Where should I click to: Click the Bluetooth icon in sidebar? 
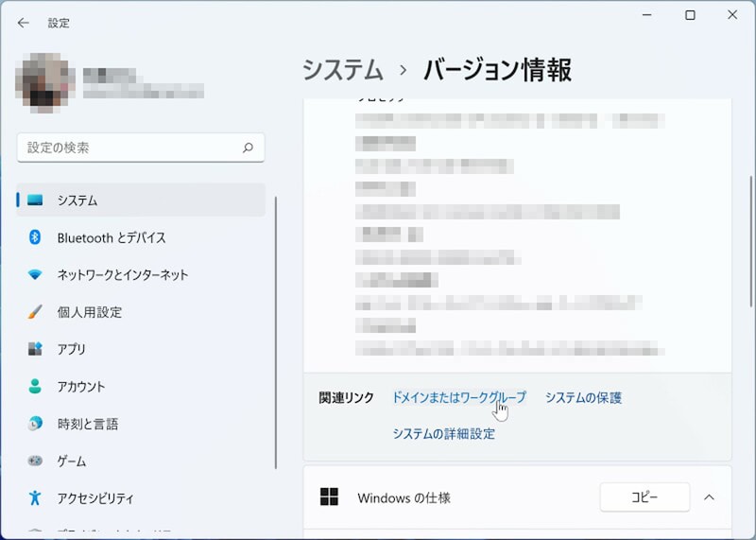point(35,237)
